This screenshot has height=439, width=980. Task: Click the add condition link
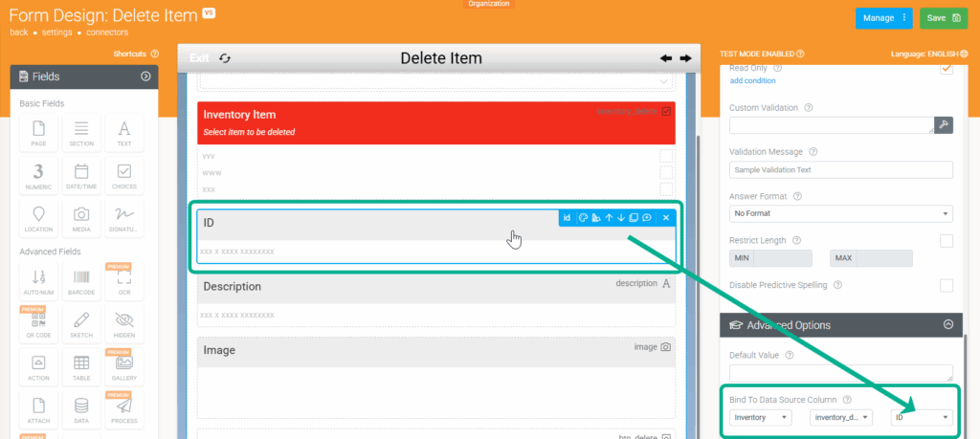752,80
